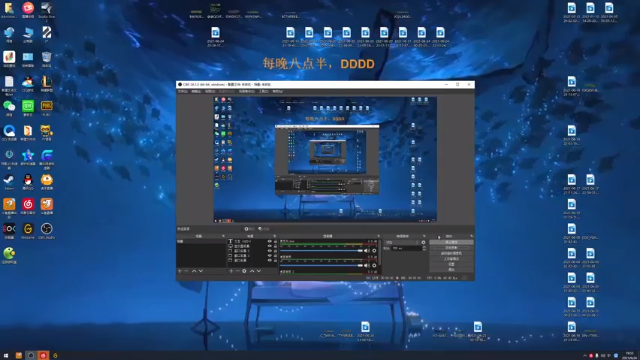Pop out the Audio Mixer dock header icon

pos(379,236)
